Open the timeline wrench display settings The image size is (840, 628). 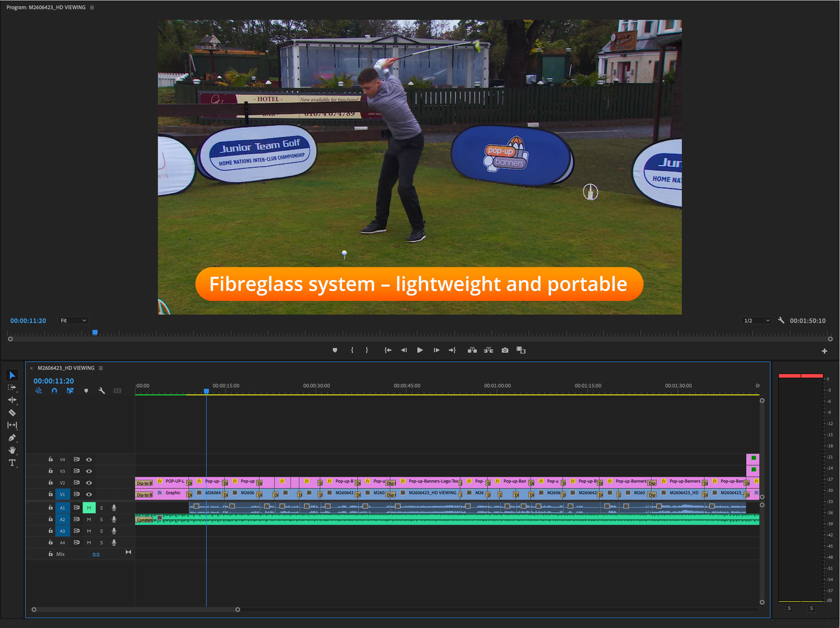coord(102,391)
